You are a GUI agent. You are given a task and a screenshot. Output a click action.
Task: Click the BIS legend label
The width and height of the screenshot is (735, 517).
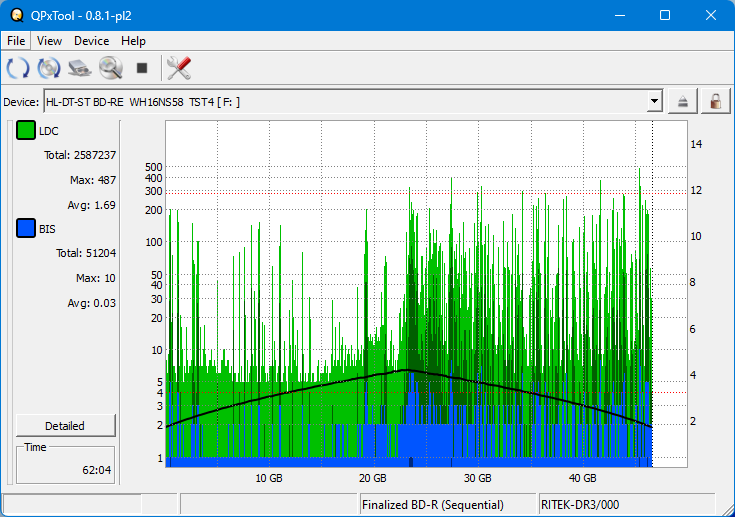(47, 229)
